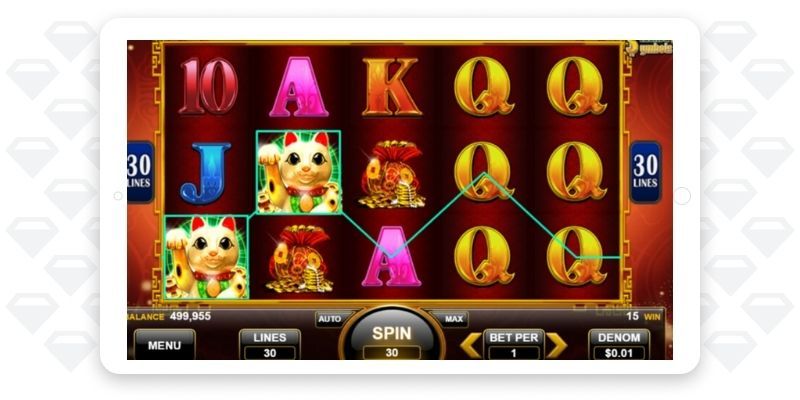Decrease bet with left gold arrow
Viewport: 800px width, 400px height.
[x=471, y=346]
